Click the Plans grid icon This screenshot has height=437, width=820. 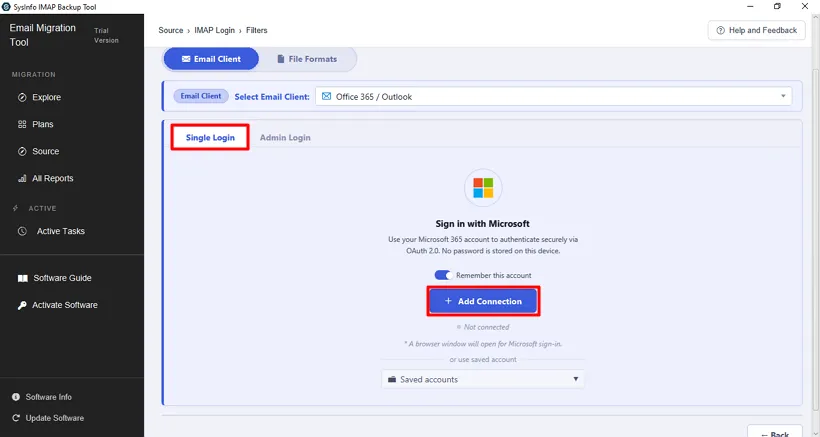click(x=22, y=124)
